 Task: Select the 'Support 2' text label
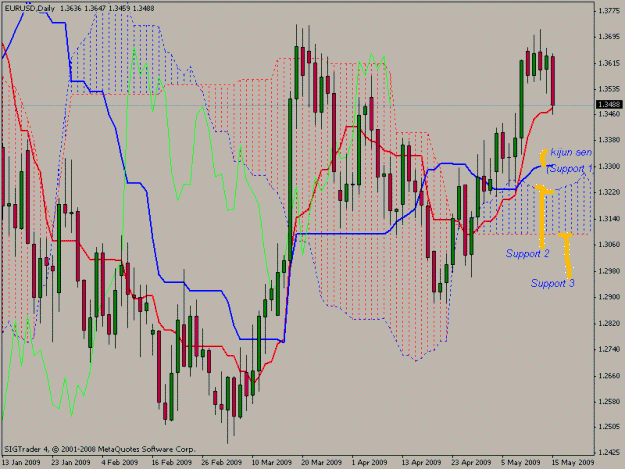point(527,253)
